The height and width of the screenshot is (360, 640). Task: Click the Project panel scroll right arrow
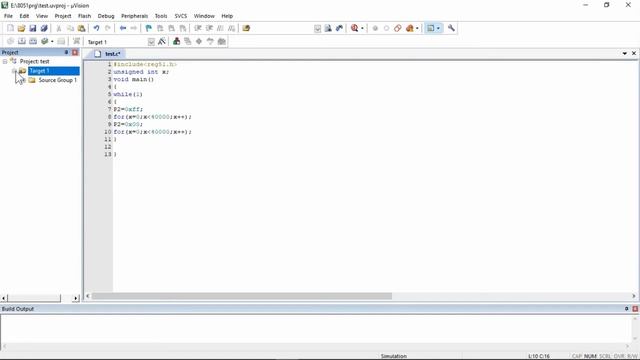tap(76, 298)
